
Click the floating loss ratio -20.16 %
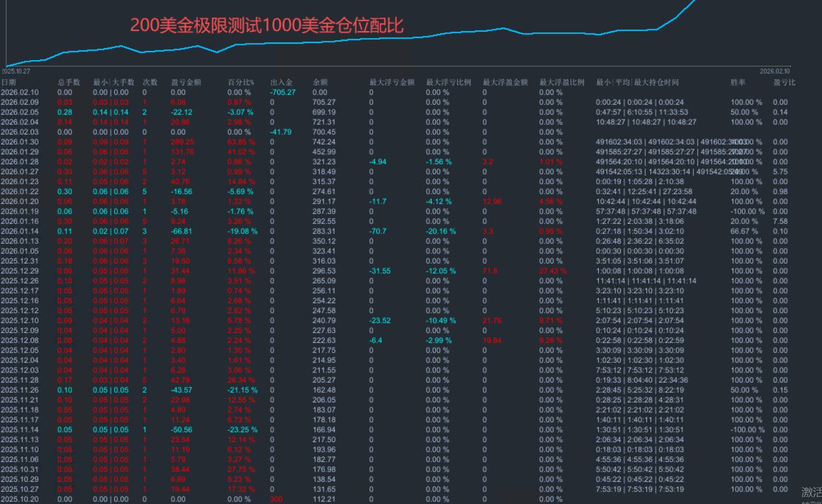tap(440, 231)
